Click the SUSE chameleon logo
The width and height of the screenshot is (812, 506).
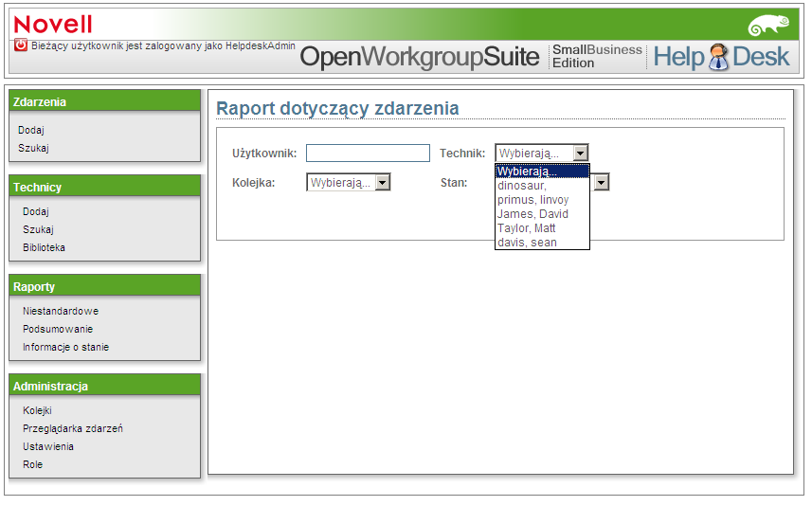(x=768, y=25)
